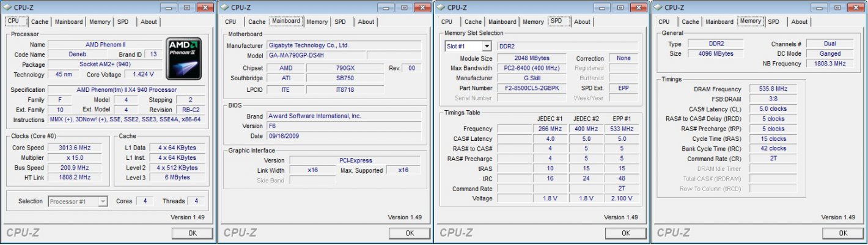
Task: Close the first CPU-Z window
Action: coord(205,7)
